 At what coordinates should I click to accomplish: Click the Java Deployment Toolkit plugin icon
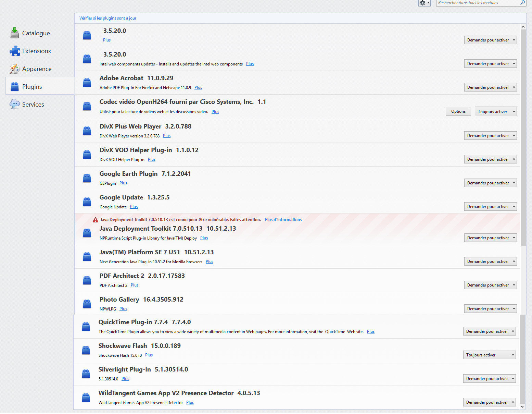click(x=87, y=233)
